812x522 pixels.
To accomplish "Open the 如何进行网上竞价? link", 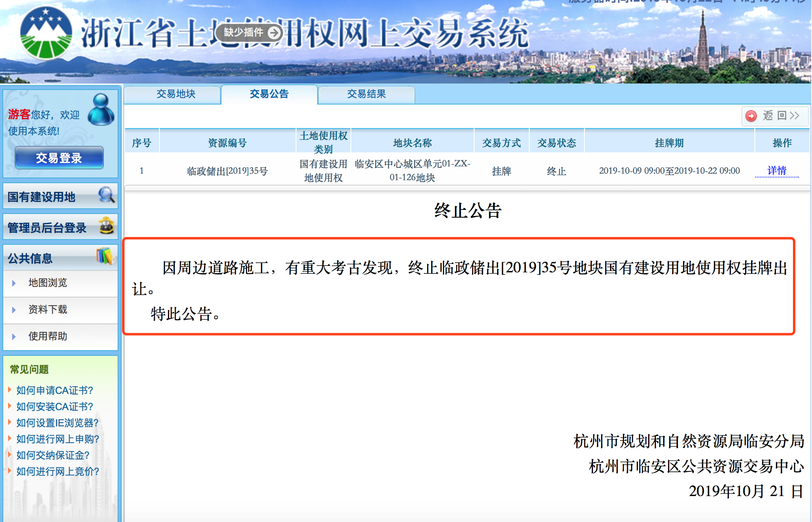I will [x=58, y=471].
